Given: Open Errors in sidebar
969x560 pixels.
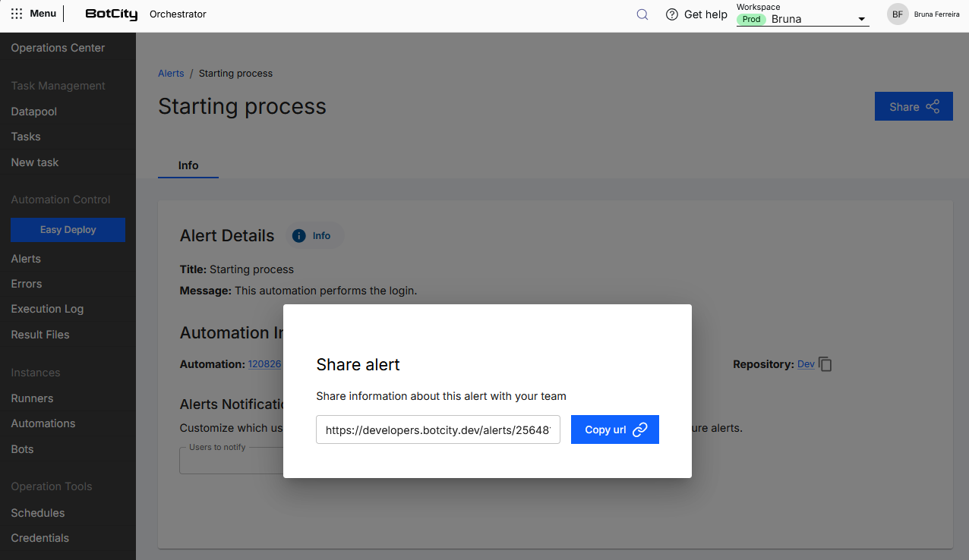Looking at the screenshot, I should [x=27, y=284].
